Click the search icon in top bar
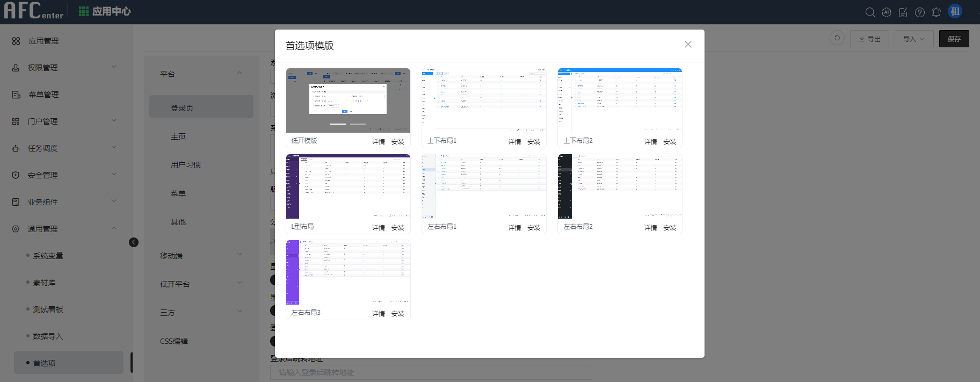The width and height of the screenshot is (980, 382). 870,12
